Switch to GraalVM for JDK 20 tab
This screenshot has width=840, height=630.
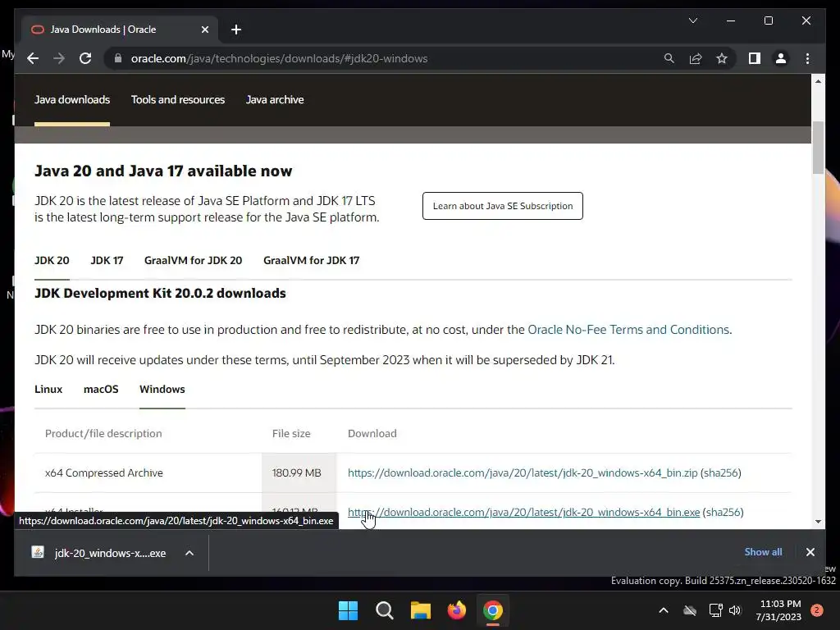[193, 260]
